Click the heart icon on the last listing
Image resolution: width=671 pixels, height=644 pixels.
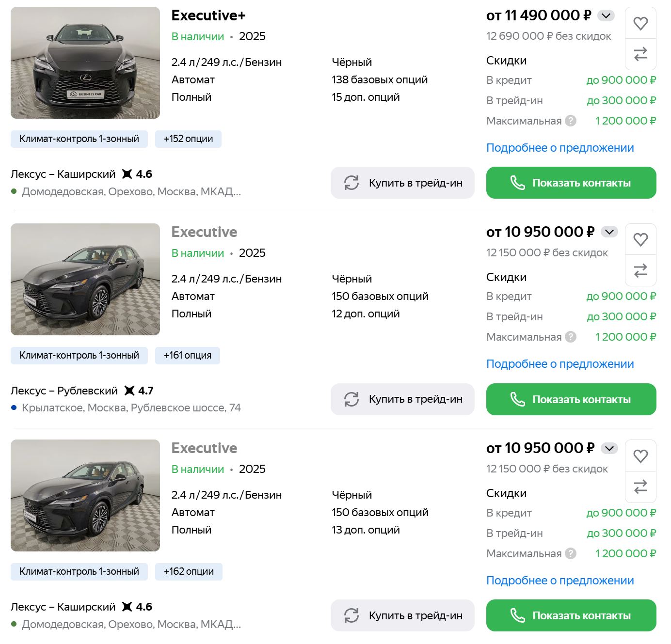640,456
